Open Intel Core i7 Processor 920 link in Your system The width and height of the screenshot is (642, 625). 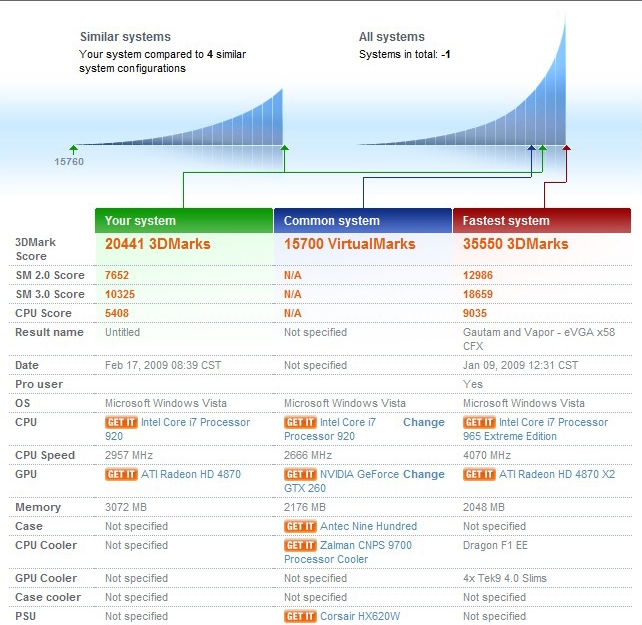(195, 422)
